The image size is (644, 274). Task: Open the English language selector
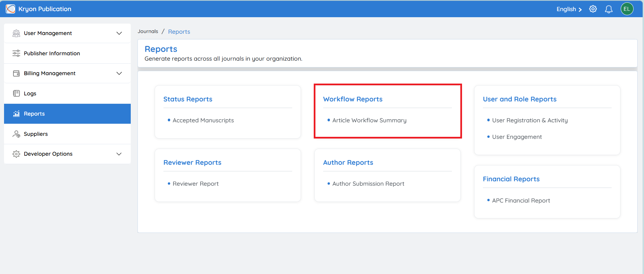[x=569, y=9]
